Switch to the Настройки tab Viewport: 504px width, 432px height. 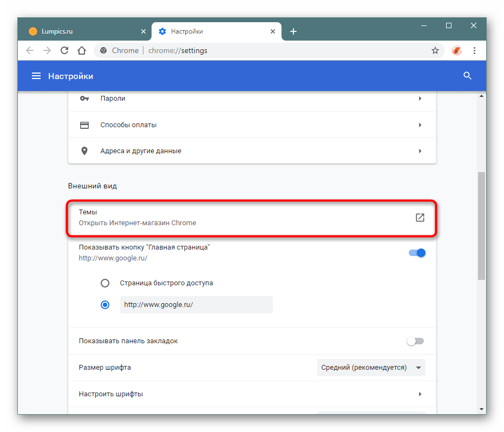click(217, 31)
